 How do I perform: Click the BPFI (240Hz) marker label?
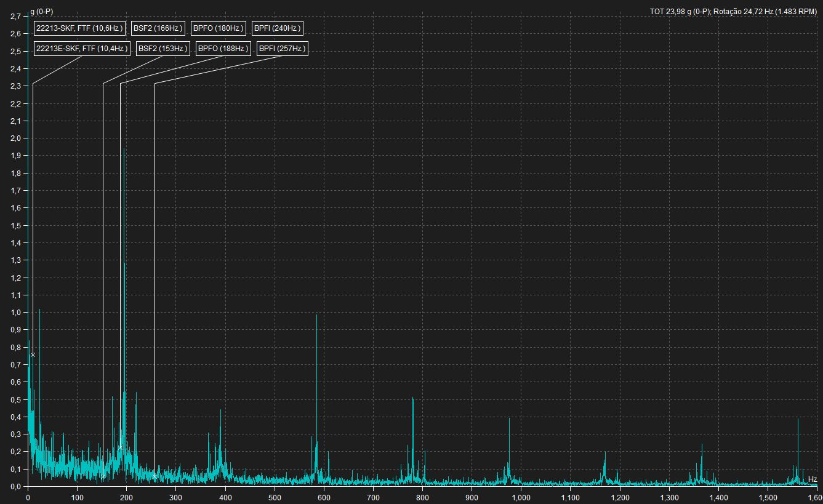[278, 28]
